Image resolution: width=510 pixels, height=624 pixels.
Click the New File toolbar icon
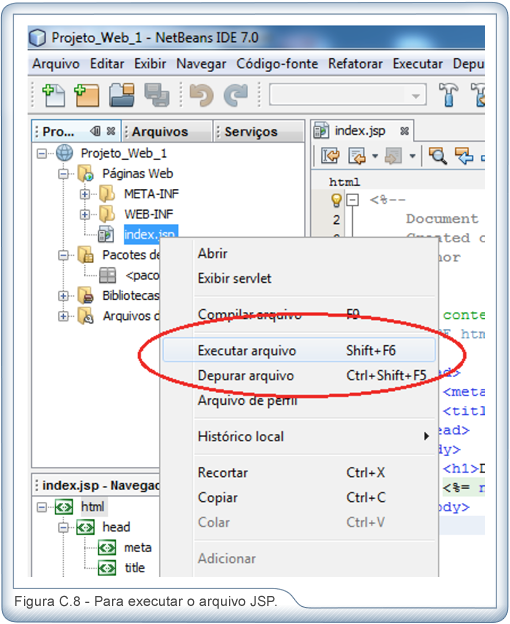coord(53,95)
